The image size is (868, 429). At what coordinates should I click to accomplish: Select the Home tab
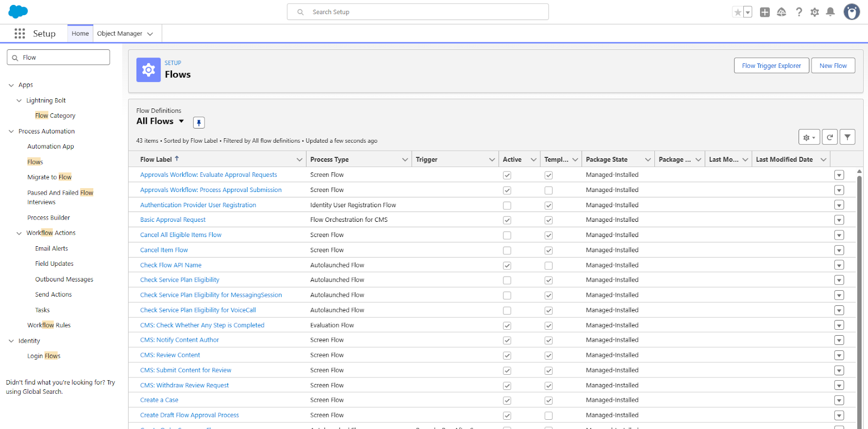tap(80, 34)
